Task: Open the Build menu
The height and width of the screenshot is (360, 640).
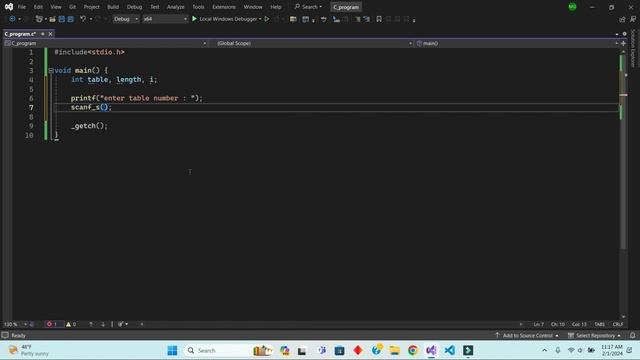Action: point(113,7)
